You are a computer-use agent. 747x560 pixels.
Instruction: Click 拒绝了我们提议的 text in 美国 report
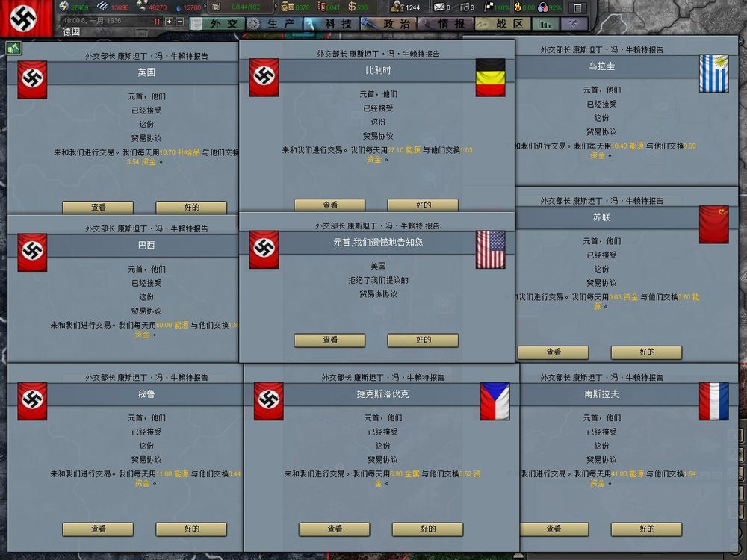[378, 280]
